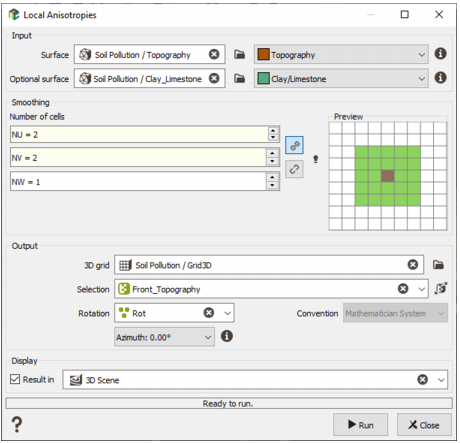Clear the Soil Pollution / Topography surface field
Viewport: 460px width, 443px height.
click(214, 54)
